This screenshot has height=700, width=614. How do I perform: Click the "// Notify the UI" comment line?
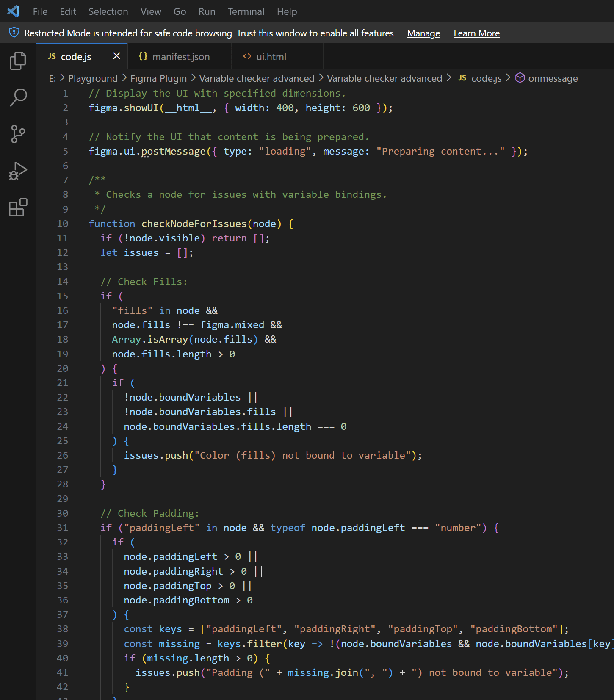[x=229, y=137]
